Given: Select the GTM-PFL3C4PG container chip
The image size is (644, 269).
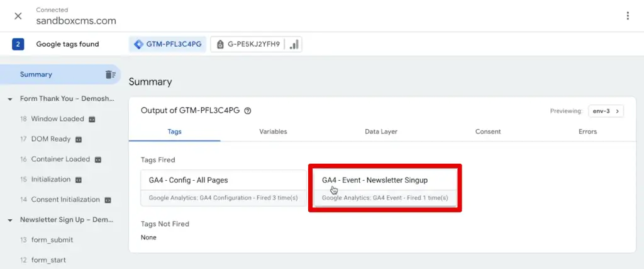Looking at the screenshot, I should [x=167, y=45].
